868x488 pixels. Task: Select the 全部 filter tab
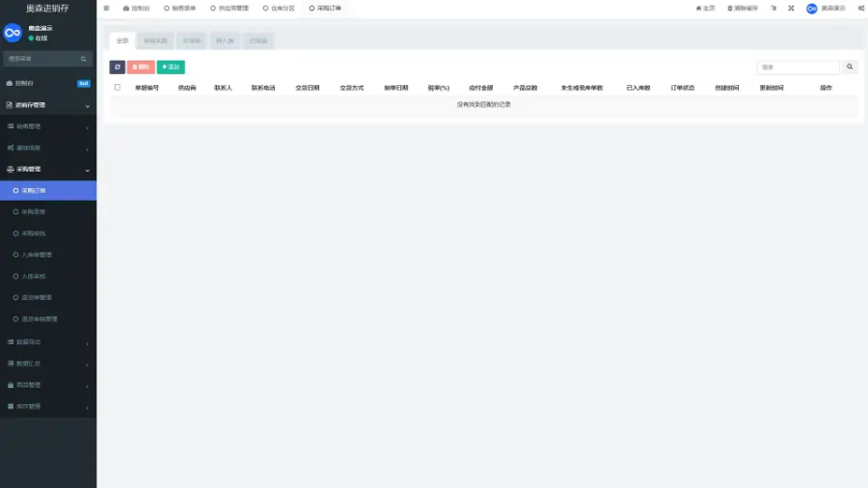click(x=122, y=41)
